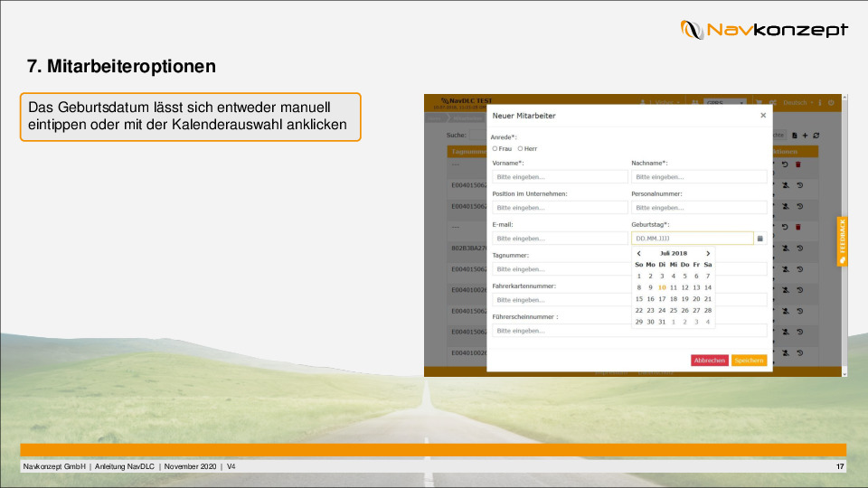Select day 19 in the Juli calendar
The image size is (868, 488).
pyautogui.click(x=684, y=299)
